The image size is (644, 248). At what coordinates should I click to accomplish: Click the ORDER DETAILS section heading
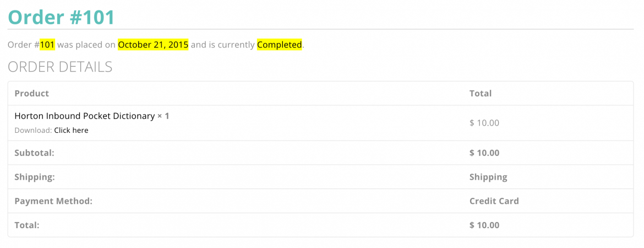tap(60, 67)
